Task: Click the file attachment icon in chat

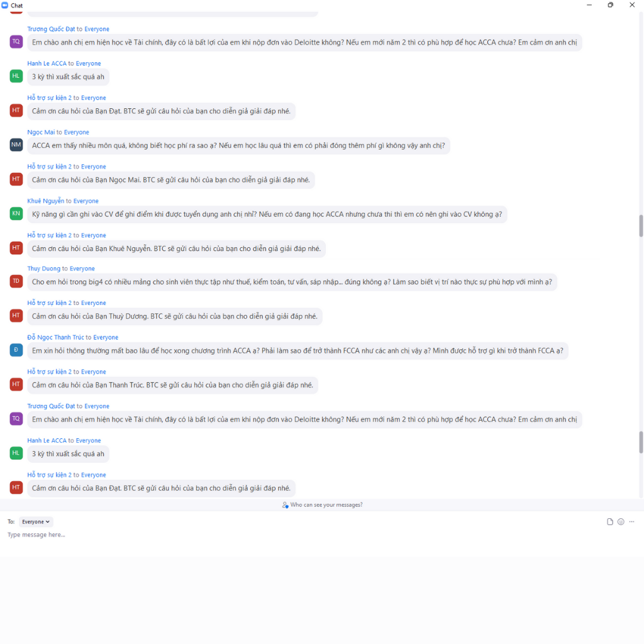Action: click(x=610, y=521)
